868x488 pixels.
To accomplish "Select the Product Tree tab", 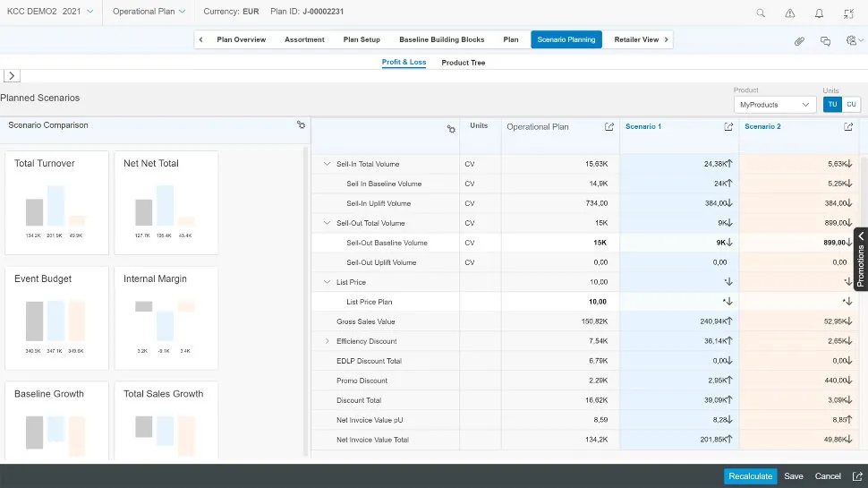I will [463, 63].
